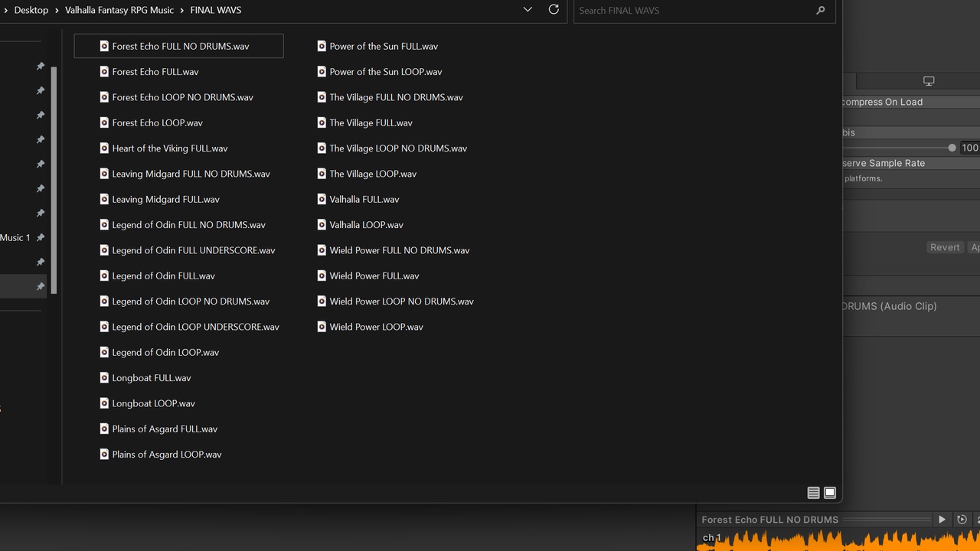Open the Vorbis compression format dropdown in Unity
The image size is (980, 551).
911,132
